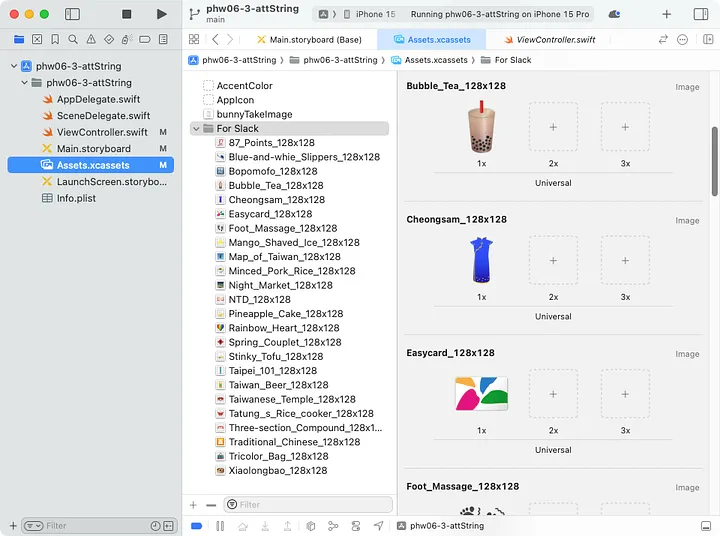Open the breakpoint navigator icon
The height and width of the screenshot is (536, 720).
(145, 39)
